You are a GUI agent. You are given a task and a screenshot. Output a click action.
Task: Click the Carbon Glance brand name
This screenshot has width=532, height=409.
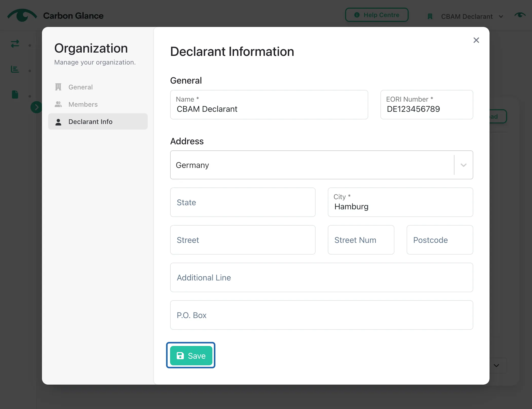click(73, 16)
